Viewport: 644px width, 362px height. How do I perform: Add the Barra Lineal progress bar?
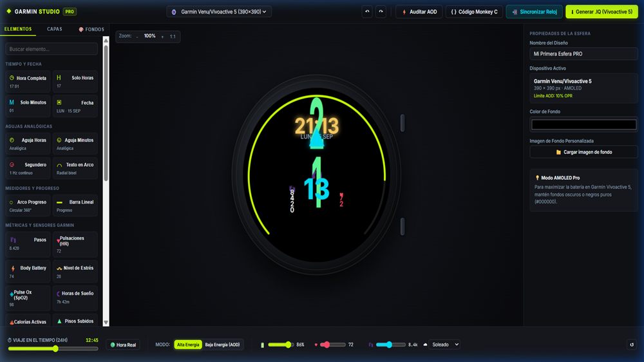pos(75,205)
